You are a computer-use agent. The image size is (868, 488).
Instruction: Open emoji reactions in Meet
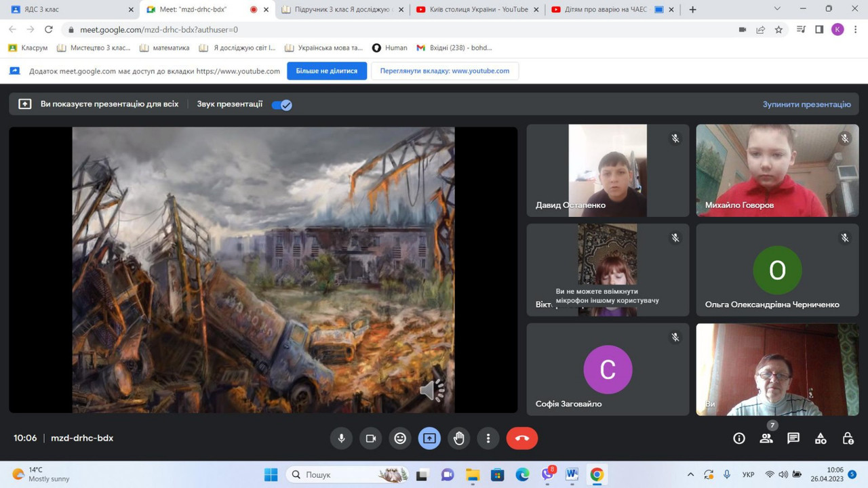400,439
